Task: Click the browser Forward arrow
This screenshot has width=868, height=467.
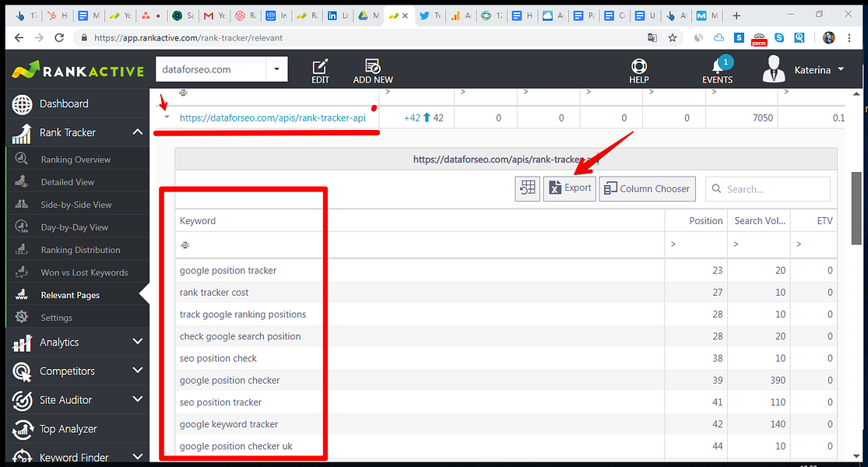Action: pyautogui.click(x=39, y=37)
